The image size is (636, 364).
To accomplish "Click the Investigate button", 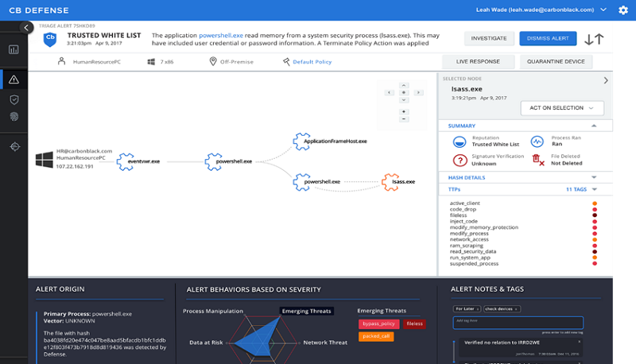I will (x=489, y=38).
